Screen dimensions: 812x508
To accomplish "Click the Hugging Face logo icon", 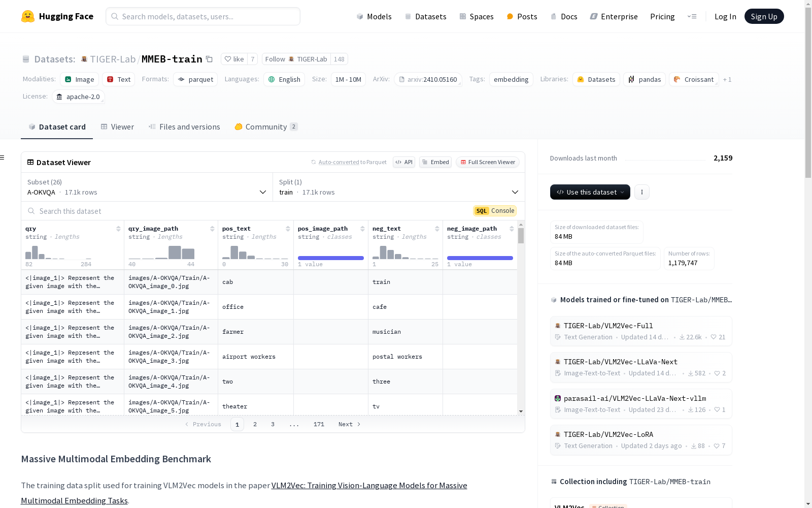I will coord(28,16).
